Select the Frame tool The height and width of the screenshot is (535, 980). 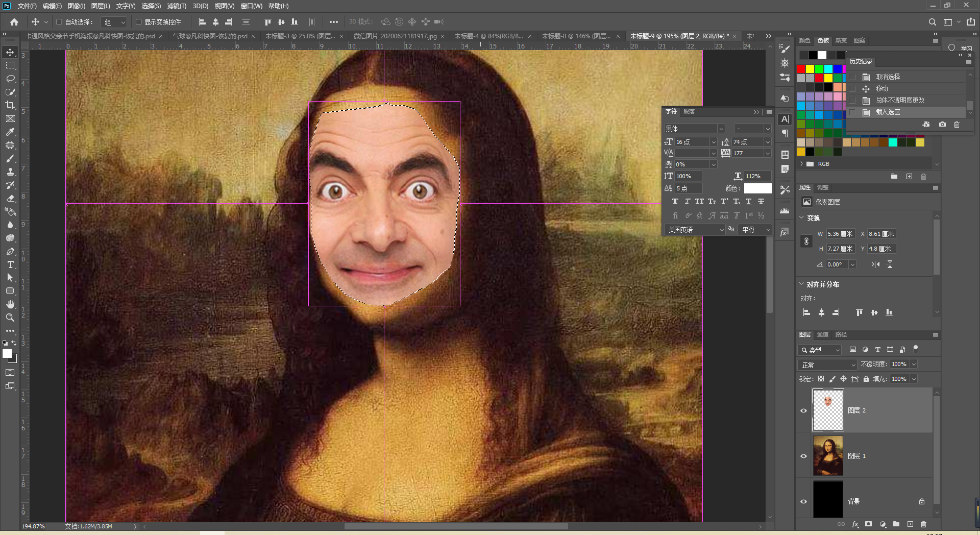10,118
